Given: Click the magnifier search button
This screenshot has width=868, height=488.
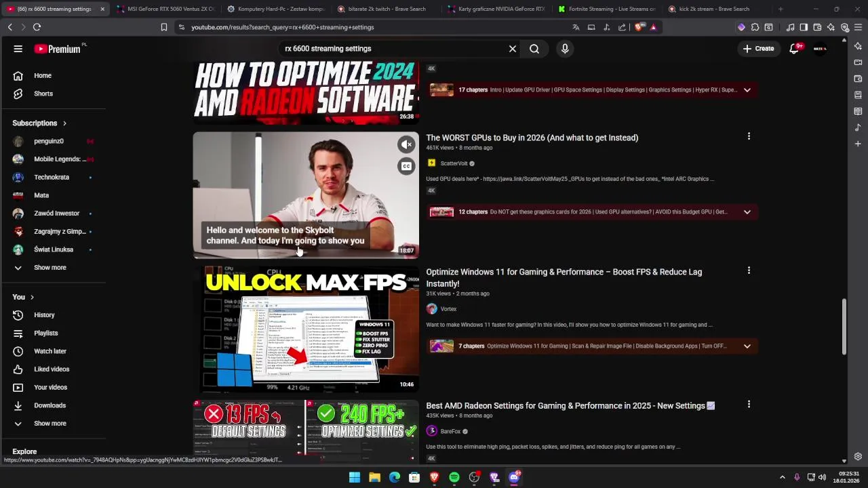Looking at the screenshot, I should [534, 49].
